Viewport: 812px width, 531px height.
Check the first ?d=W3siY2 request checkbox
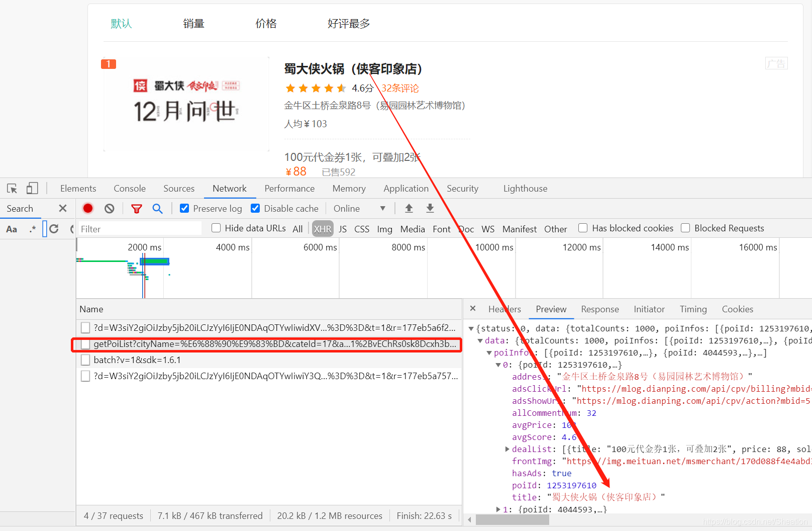click(x=85, y=328)
